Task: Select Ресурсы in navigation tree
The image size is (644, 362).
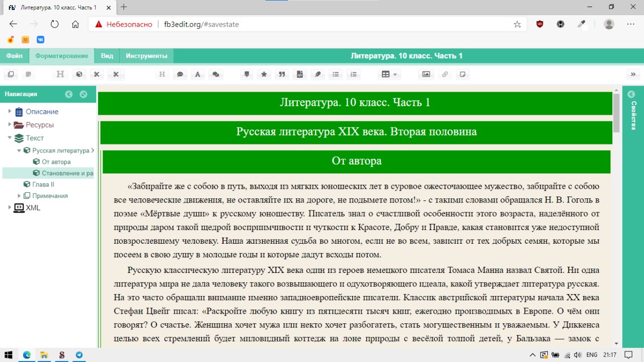Action: tap(40, 125)
